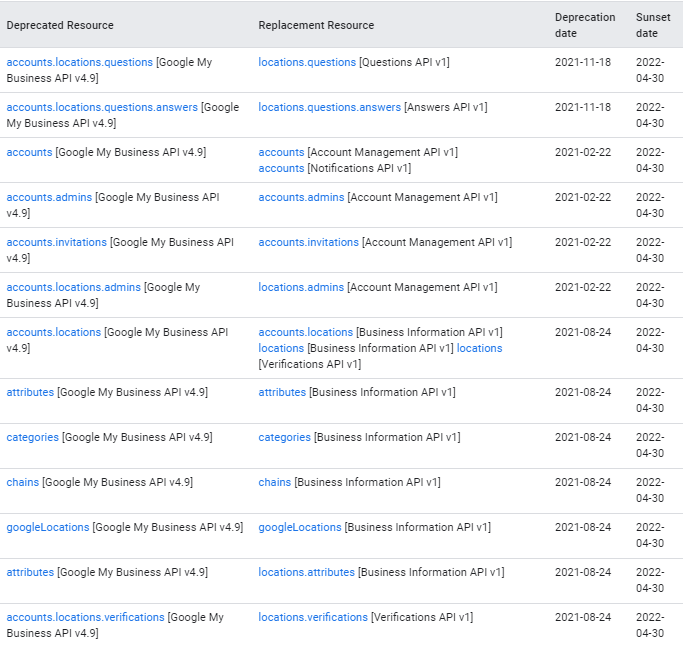
Task: Click the deprecated accounts.locations.questions.answers link
Action: pyautogui.click(x=102, y=107)
